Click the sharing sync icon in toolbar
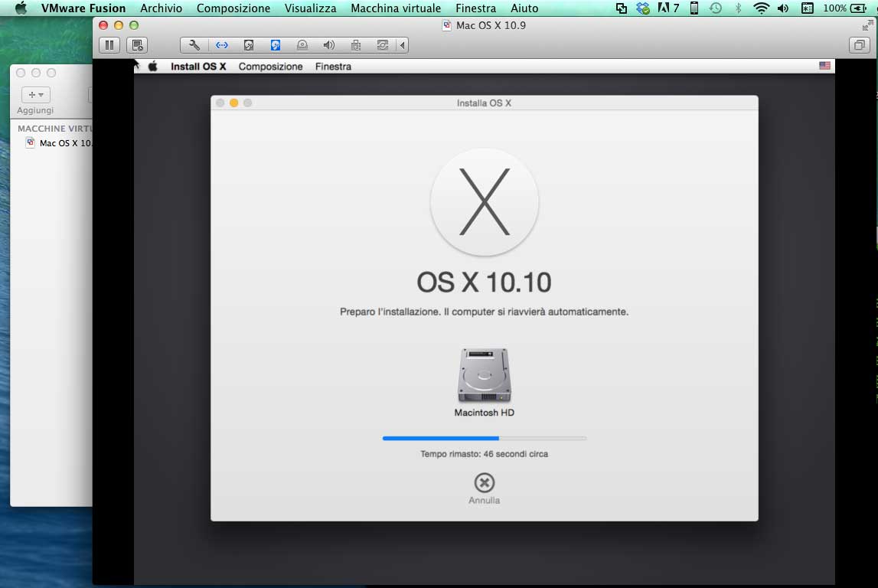Image resolution: width=878 pixels, height=588 pixels. [383, 45]
